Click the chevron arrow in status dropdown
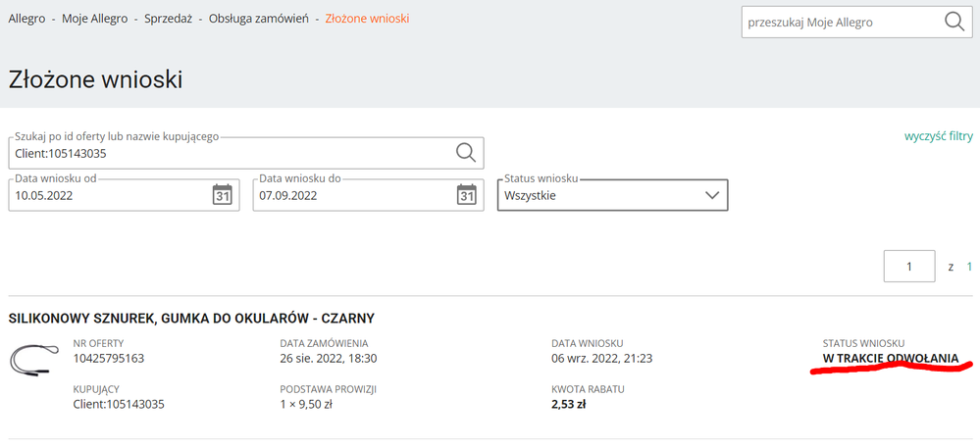Screen dimensions: 980x447 [712, 195]
